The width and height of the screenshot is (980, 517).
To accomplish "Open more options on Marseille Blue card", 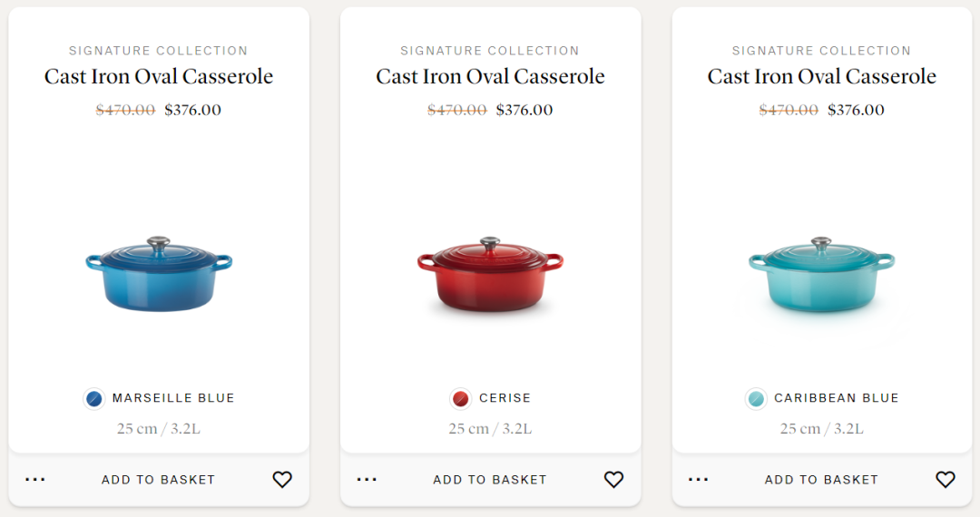I will point(35,480).
